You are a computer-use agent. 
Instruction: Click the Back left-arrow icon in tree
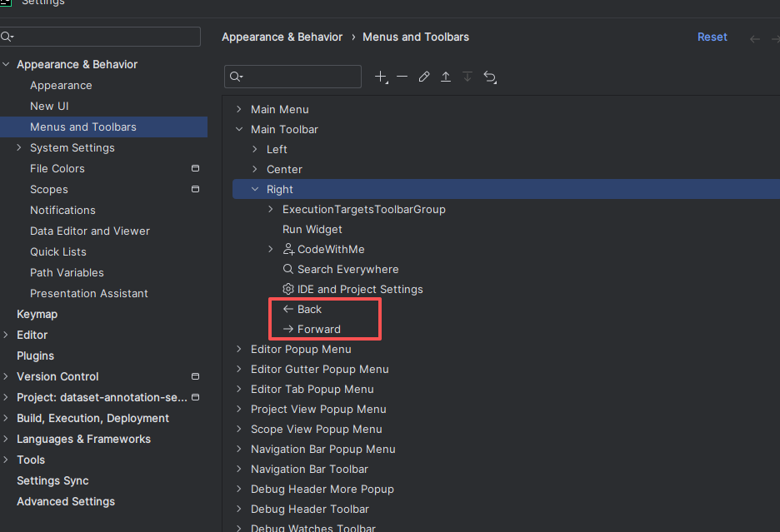pos(288,309)
